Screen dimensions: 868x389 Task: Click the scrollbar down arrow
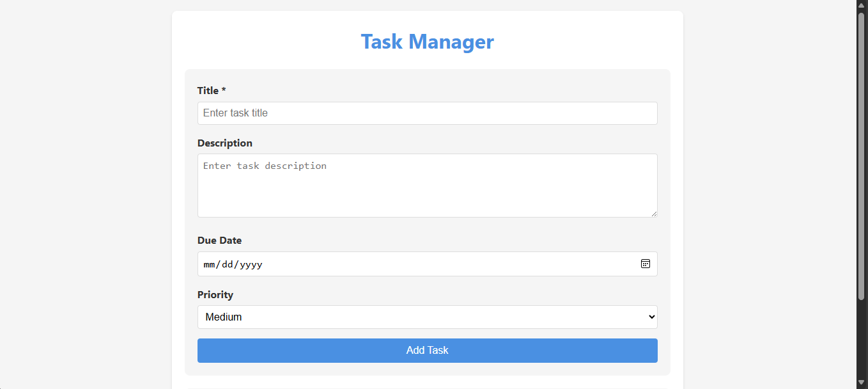click(x=861, y=383)
